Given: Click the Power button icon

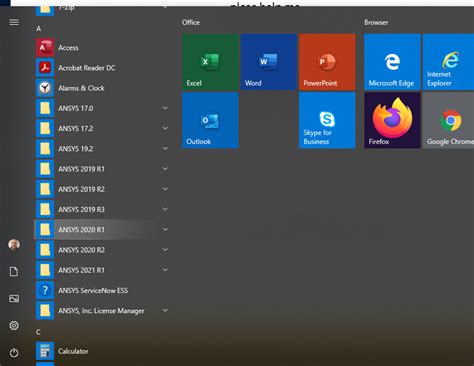Looking at the screenshot, I should pyautogui.click(x=14, y=352).
